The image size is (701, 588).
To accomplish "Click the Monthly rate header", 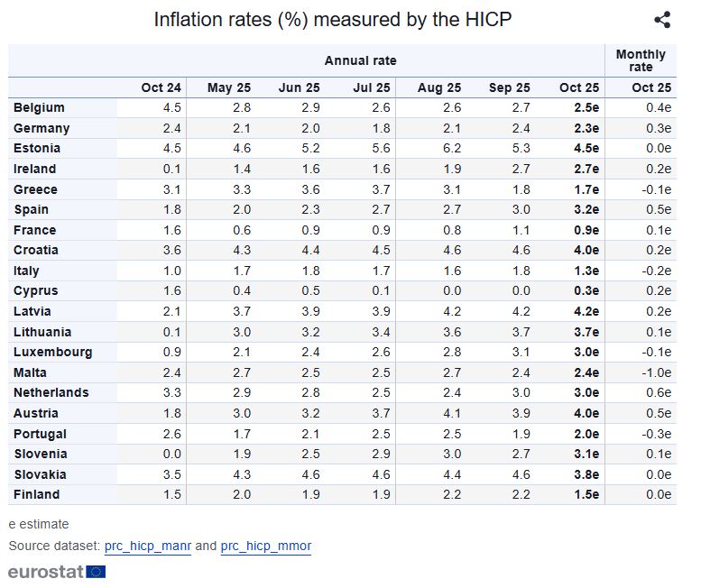I will [641, 60].
